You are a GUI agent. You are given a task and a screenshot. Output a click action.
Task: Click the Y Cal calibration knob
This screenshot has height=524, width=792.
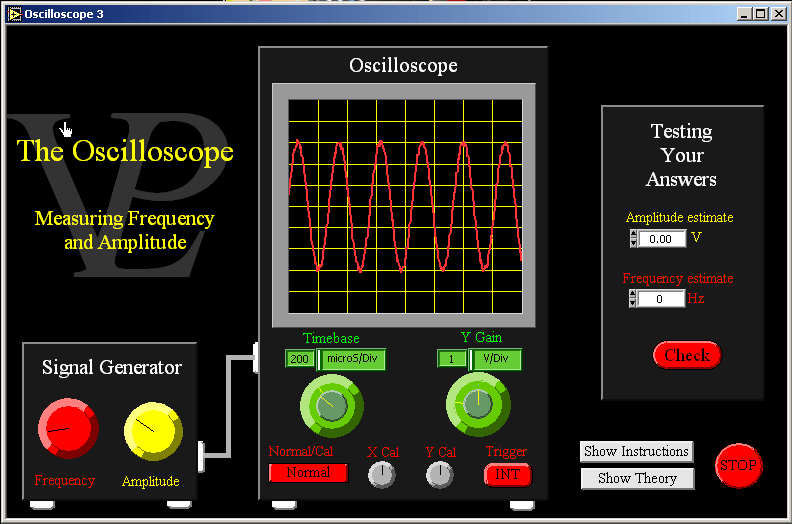439,475
